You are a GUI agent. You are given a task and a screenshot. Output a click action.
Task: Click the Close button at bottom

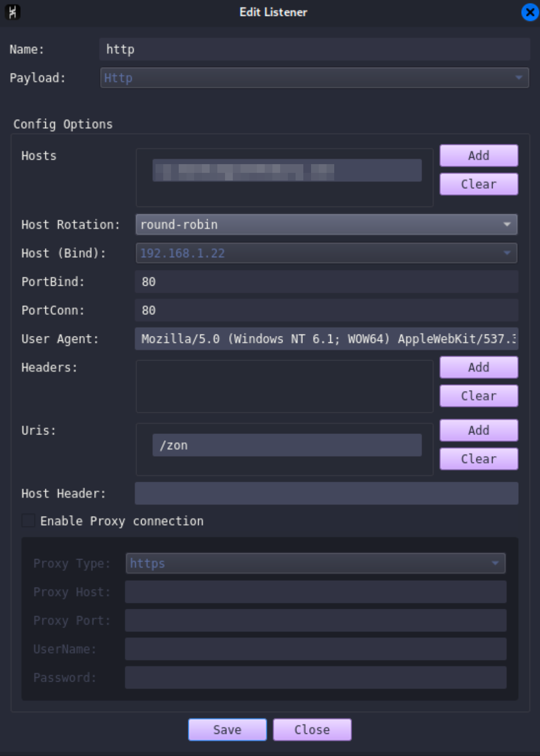312,729
